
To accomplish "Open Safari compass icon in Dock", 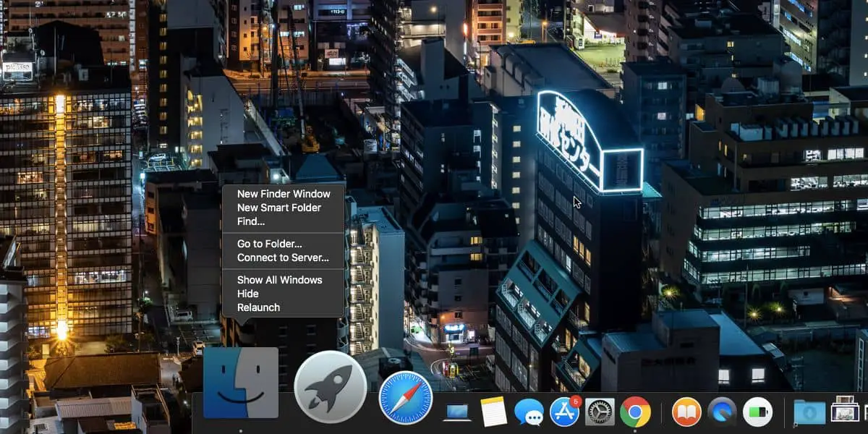I will (406, 397).
